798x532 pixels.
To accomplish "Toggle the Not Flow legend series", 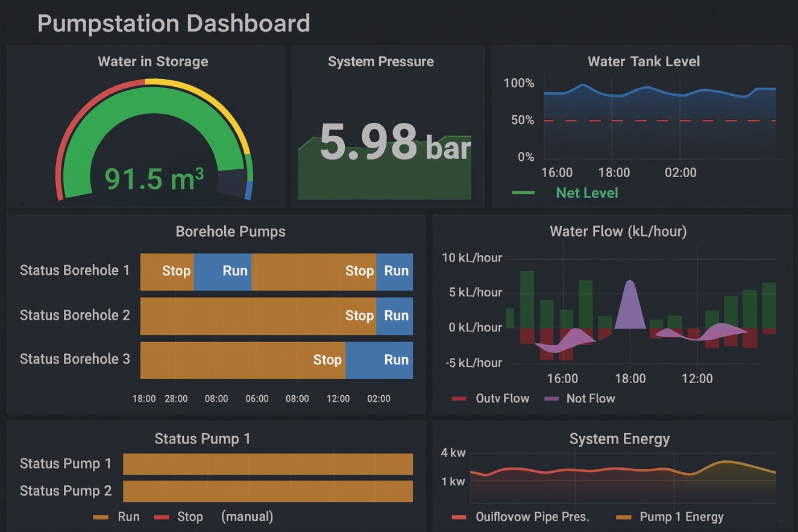I will pyautogui.click(x=590, y=398).
